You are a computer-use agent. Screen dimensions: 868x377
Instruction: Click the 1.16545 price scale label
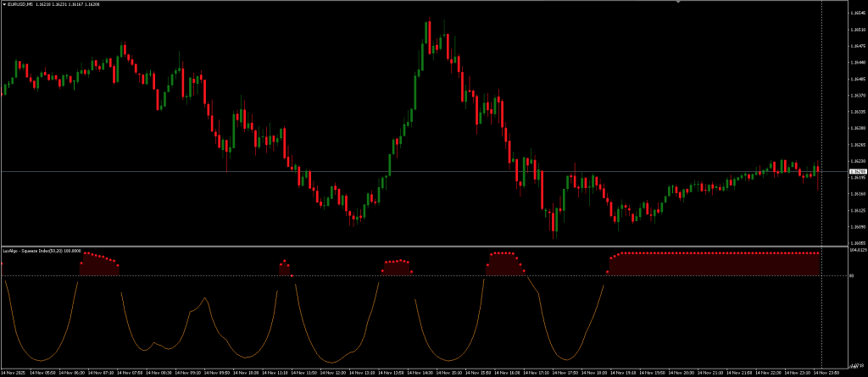(x=856, y=13)
